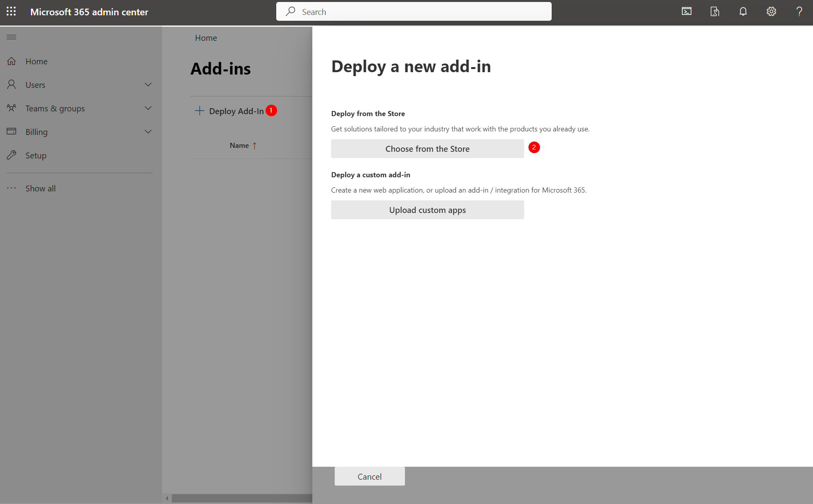
Task: Choose from the Store
Action: pos(427,149)
